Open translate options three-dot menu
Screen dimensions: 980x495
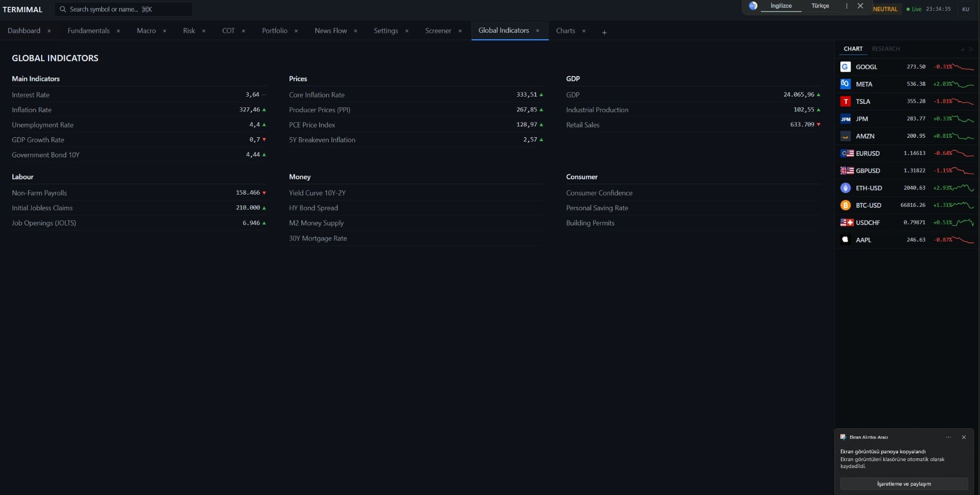[847, 6]
